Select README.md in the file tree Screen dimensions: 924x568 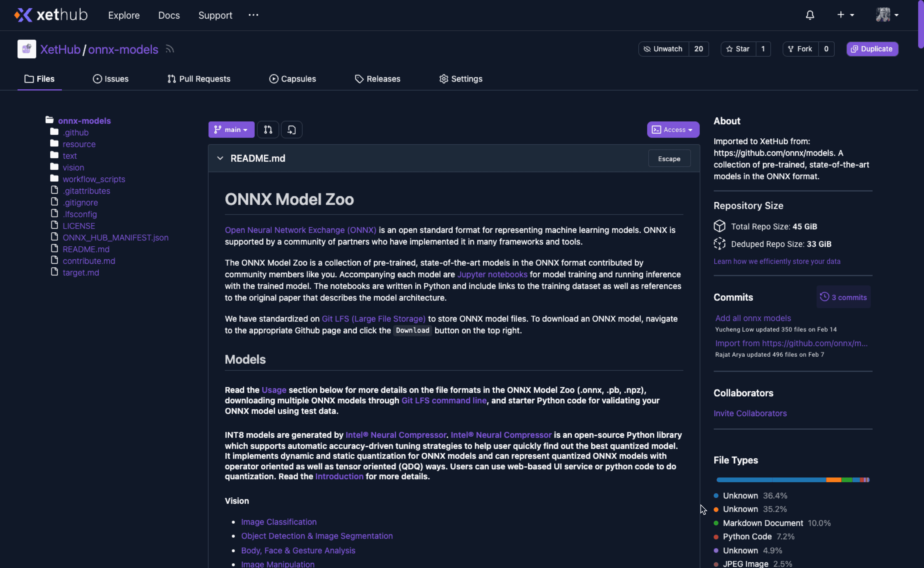pyautogui.click(x=86, y=249)
